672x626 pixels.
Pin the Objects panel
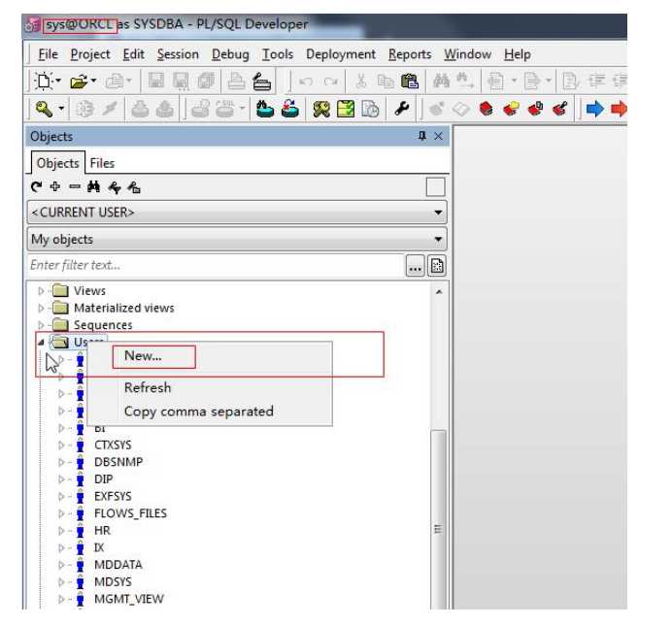[422, 136]
